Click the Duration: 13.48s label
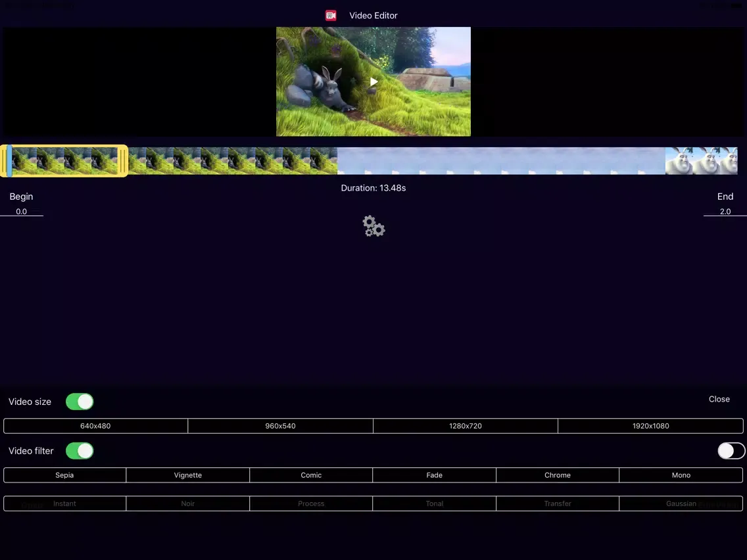This screenshot has width=747, height=560. [373, 187]
